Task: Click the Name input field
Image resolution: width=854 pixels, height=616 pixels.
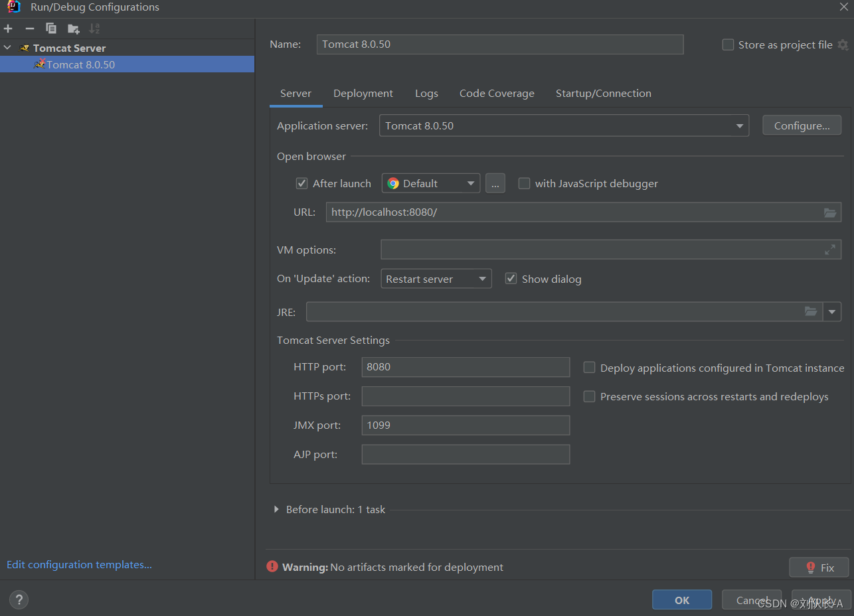Action: pyautogui.click(x=500, y=44)
